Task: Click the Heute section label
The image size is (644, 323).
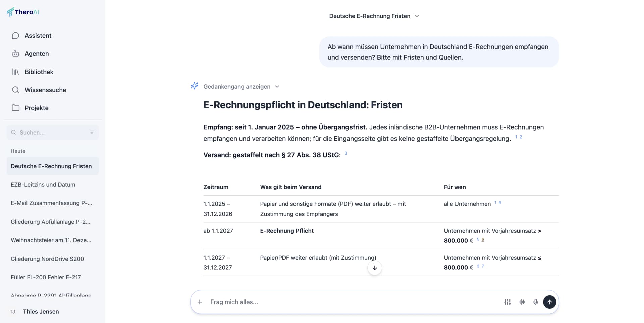Action: 18,151
